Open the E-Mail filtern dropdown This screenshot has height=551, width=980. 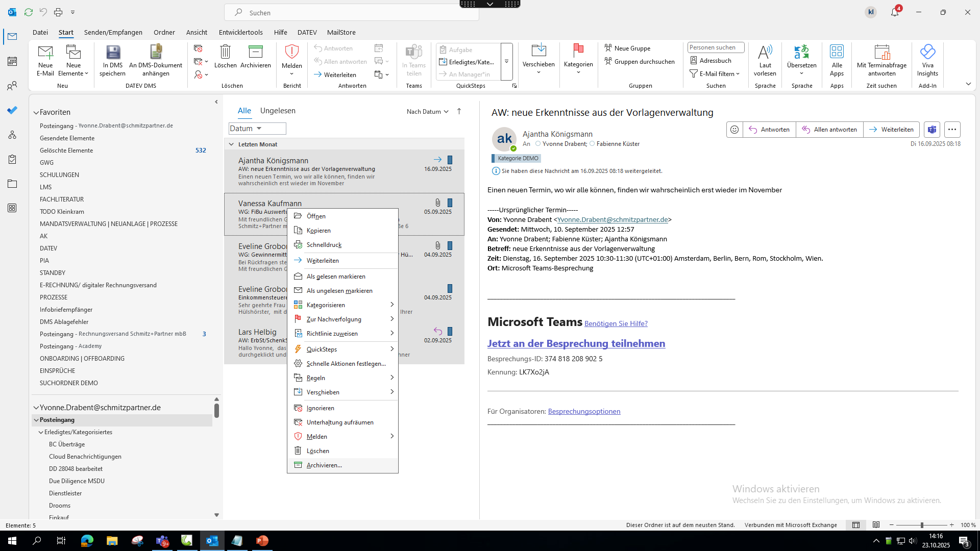(715, 74)
